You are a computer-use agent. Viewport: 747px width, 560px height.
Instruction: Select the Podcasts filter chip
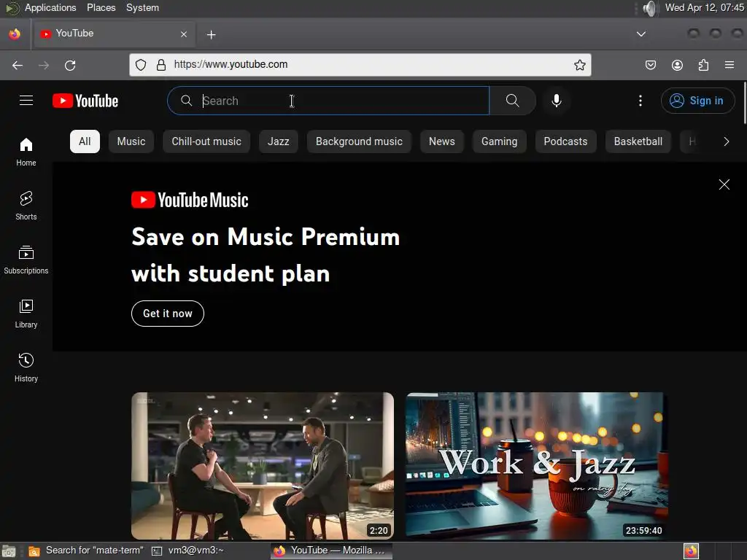[x=565, y=141]
